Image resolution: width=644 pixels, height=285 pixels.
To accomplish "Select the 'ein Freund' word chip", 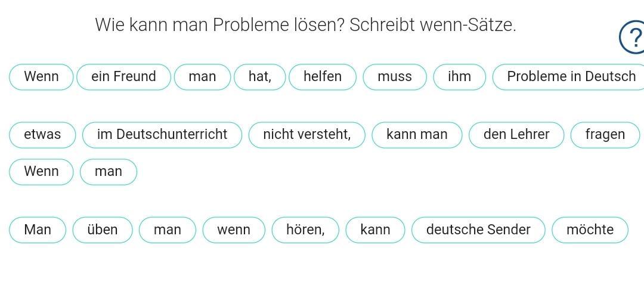I will (x=123, y=77).
